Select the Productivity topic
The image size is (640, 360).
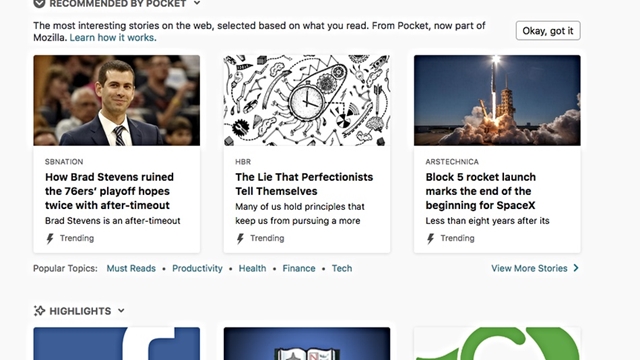coord(197,268)
